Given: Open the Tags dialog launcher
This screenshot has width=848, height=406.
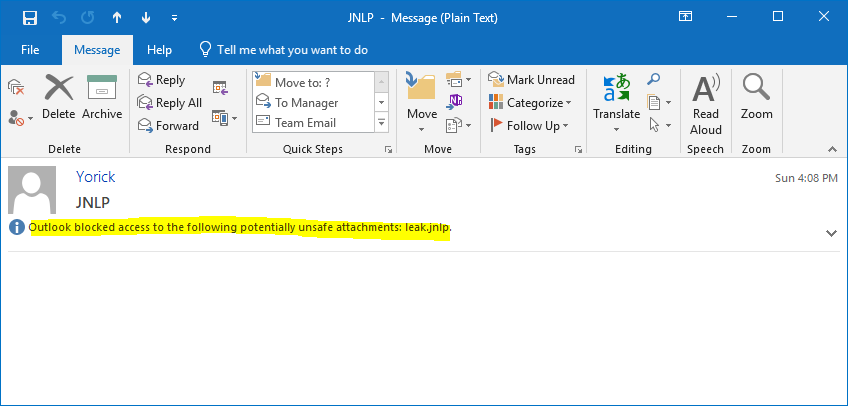Looking at the screenshot, I should point(578,150).
